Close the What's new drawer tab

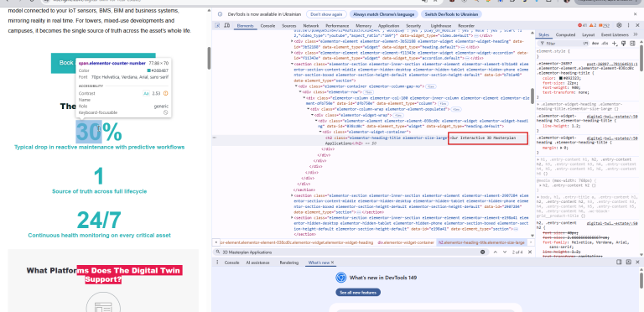coord(333,263)
